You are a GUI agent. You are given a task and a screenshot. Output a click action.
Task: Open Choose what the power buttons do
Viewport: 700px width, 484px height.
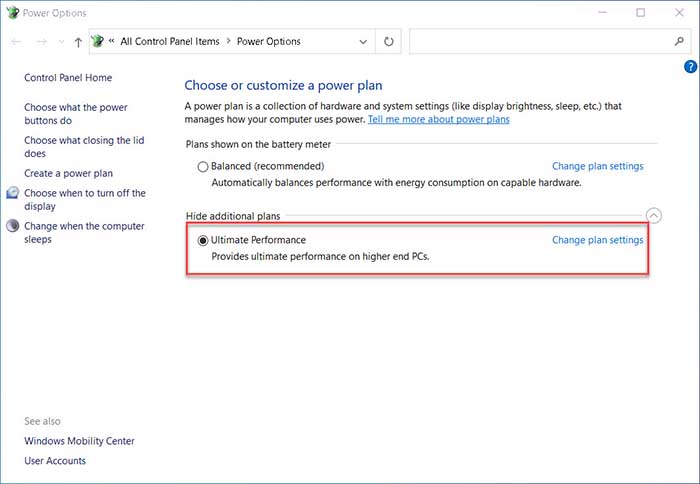tap(76, 114)
